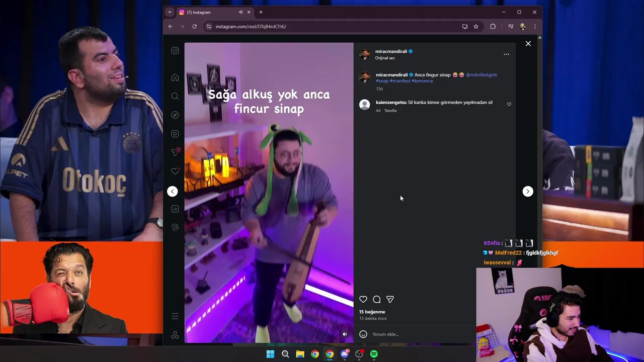Open the Chrome profile avatar

point(523,26)
